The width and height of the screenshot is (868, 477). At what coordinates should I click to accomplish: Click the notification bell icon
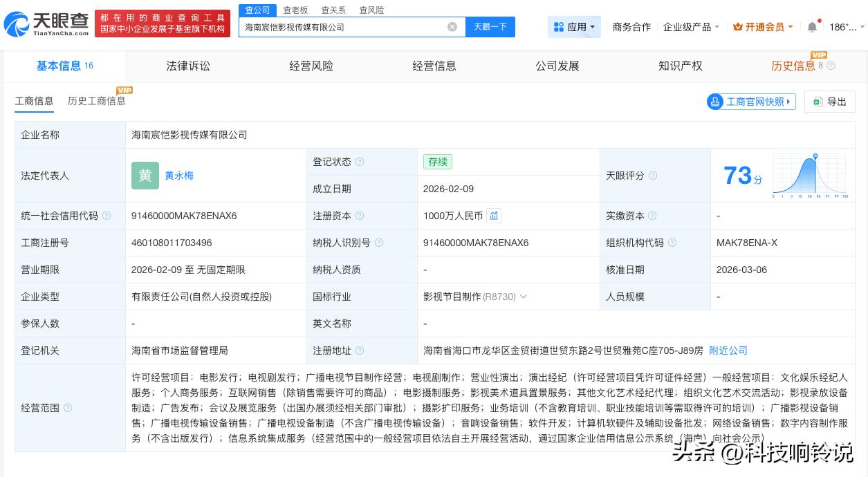coord(812,26)
